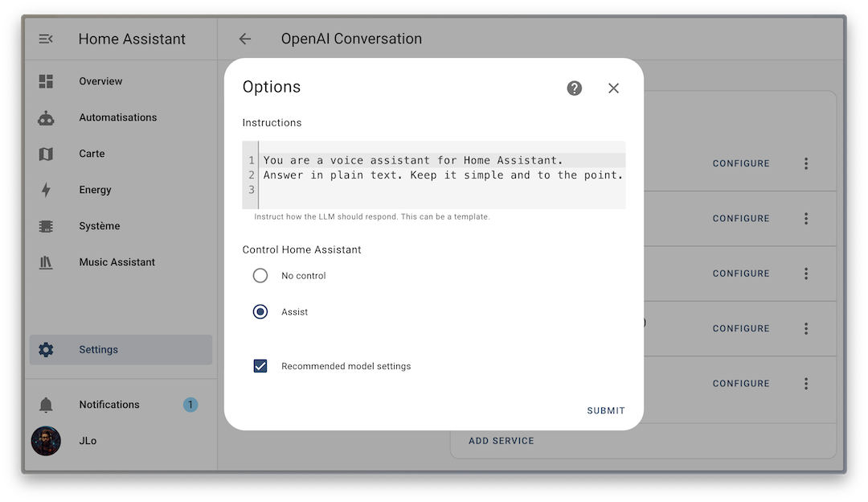This screenshot has width=868, height=502.
Task: Open Energy using the lightning bolt icon
Action: coord(46,190)
